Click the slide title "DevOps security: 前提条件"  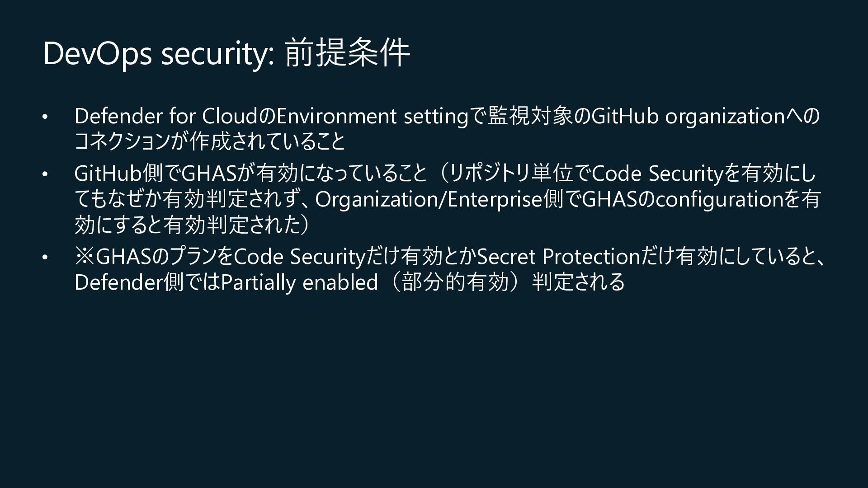[226, 53]
